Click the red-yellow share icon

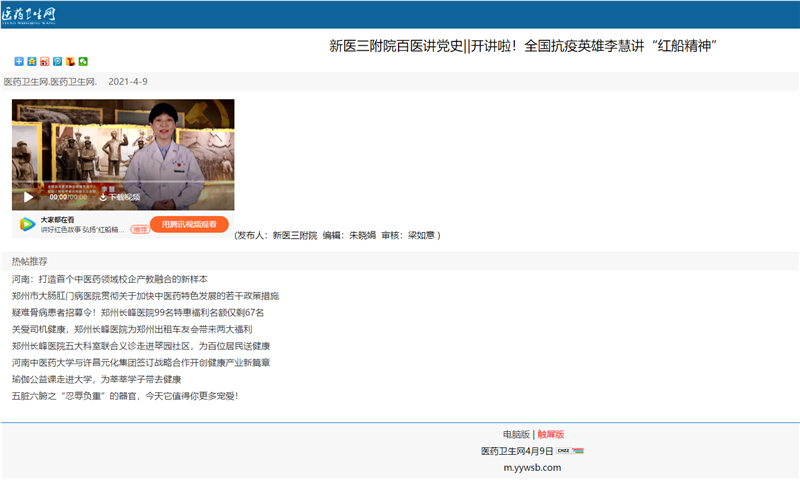coord(70,62)
